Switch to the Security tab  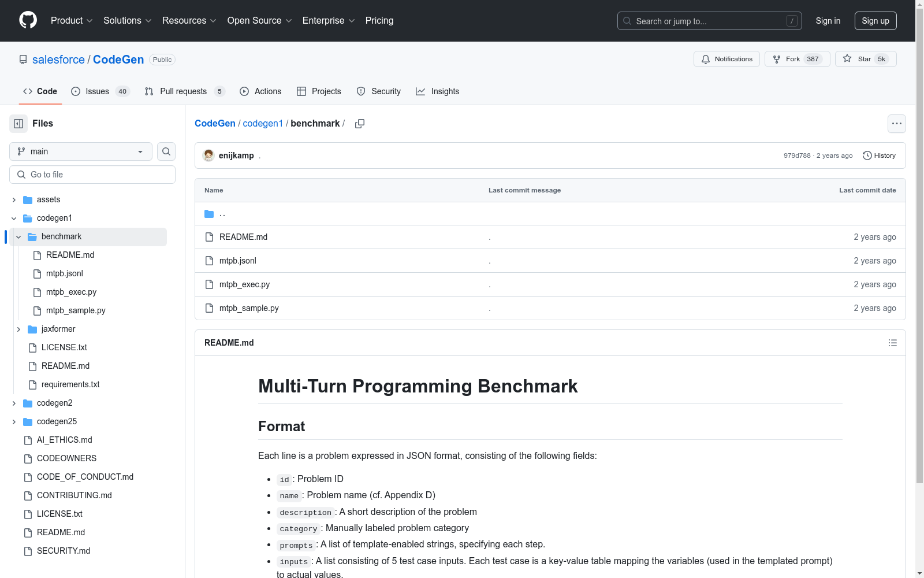(379, 91)
